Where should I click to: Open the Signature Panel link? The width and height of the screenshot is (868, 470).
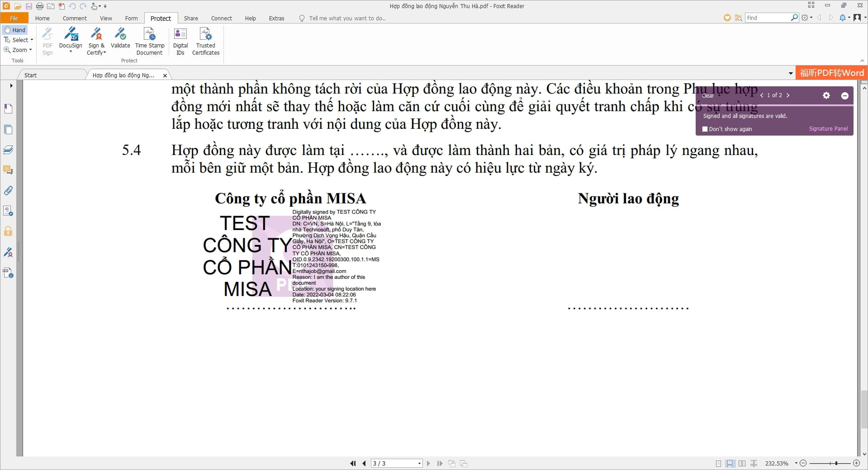pos(828,129)
